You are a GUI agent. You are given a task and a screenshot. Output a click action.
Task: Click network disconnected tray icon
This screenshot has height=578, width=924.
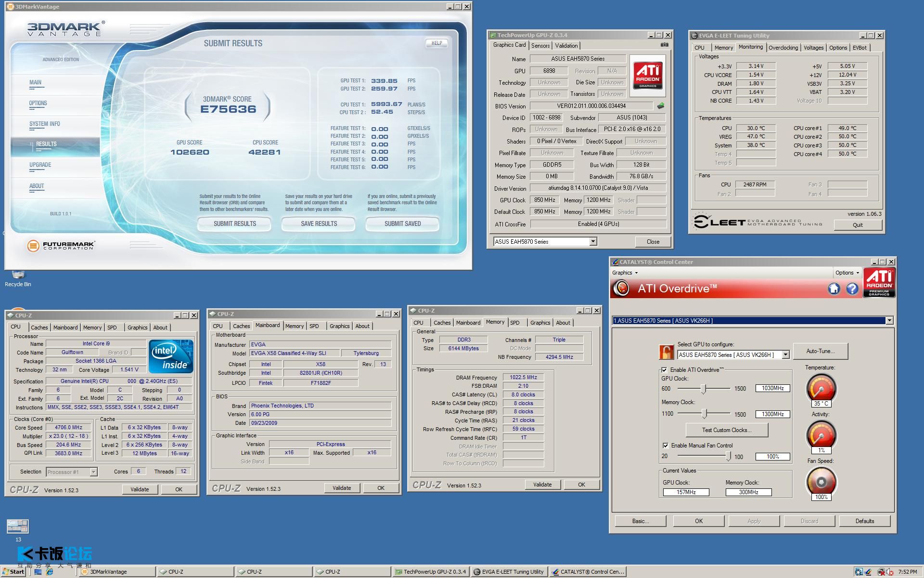[x=880, y=572]
